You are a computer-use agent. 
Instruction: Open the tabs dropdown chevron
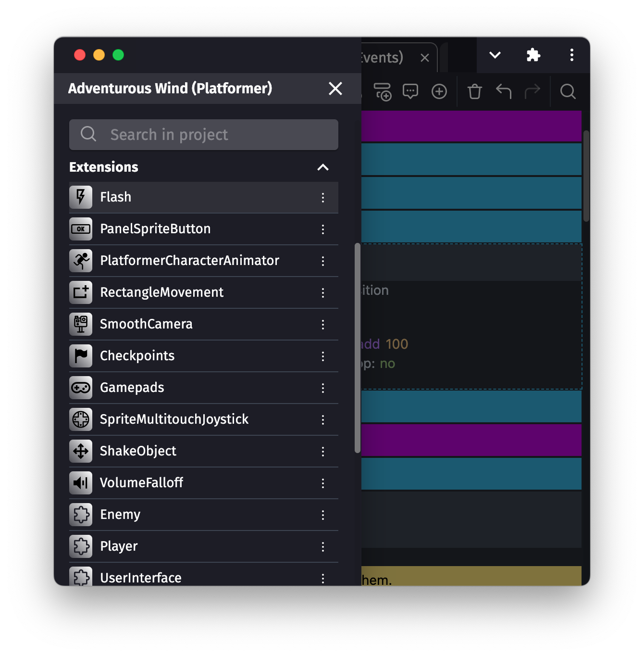tap(495, 55)
